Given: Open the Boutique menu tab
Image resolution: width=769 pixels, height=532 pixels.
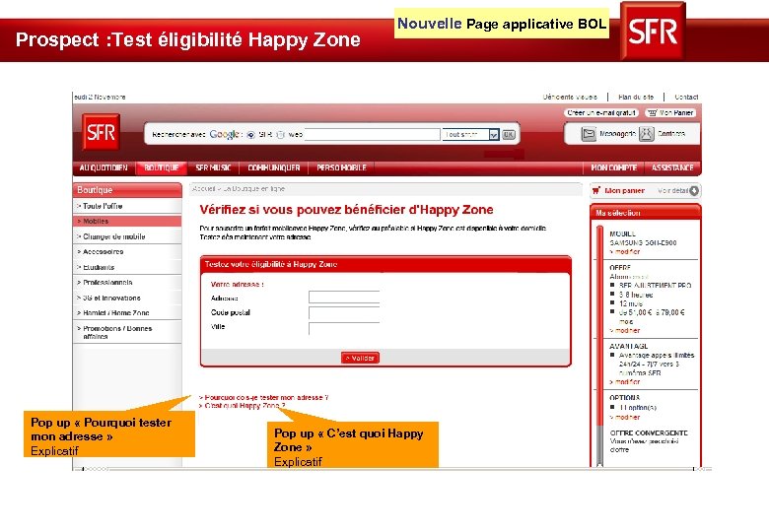Looking at the screenshot, I should coord(162,168).
